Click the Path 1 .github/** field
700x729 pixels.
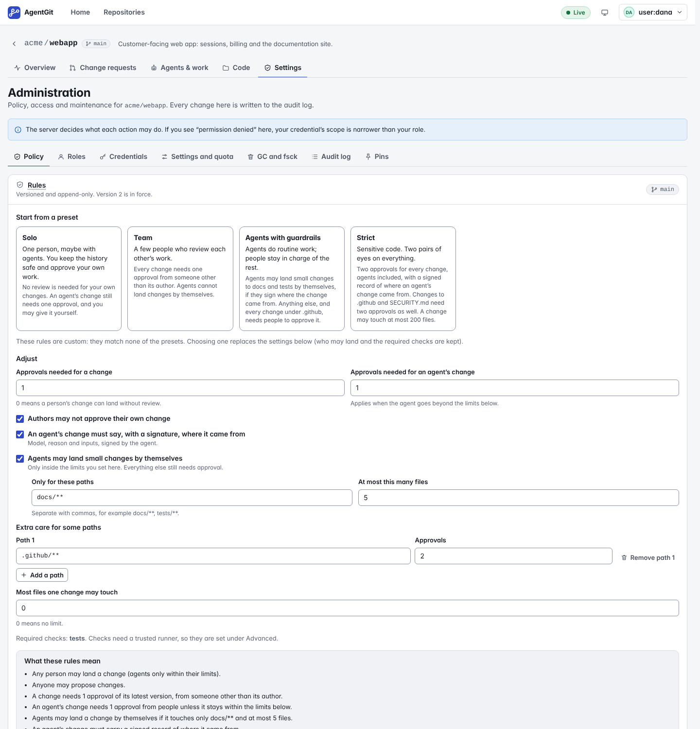213,556
